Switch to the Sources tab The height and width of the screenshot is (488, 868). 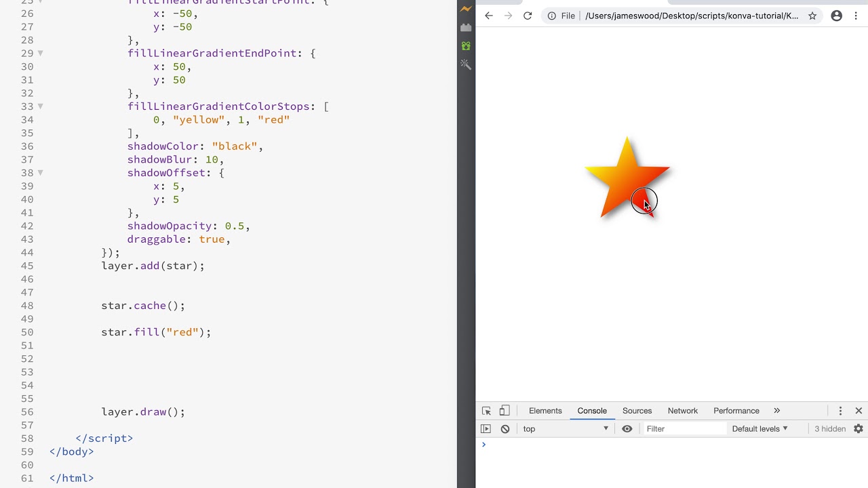[637, 411]
